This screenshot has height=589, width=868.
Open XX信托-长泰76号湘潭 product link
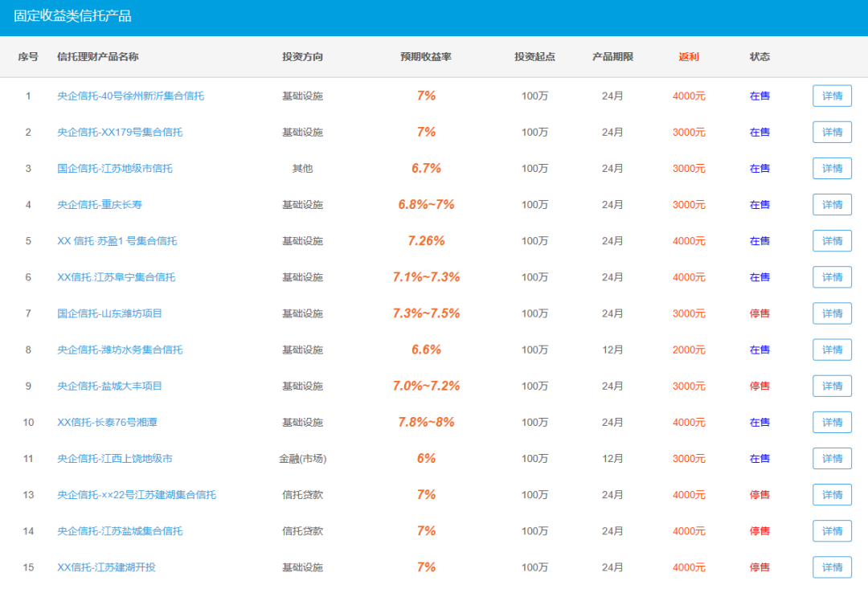click(x=107, y=423)
